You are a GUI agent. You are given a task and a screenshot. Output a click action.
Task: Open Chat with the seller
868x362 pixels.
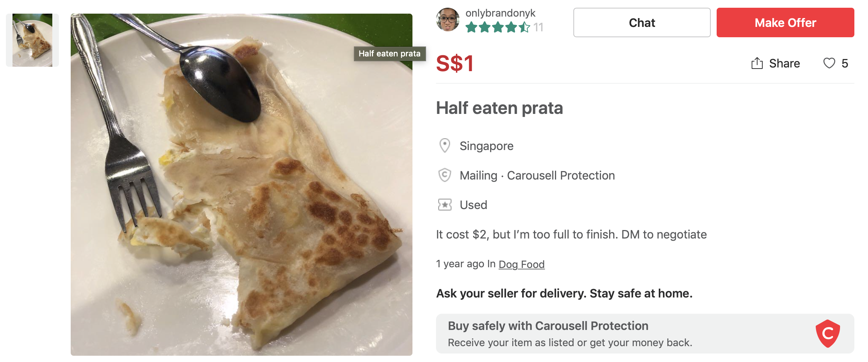pyautogui.click(x=642, y=22)
